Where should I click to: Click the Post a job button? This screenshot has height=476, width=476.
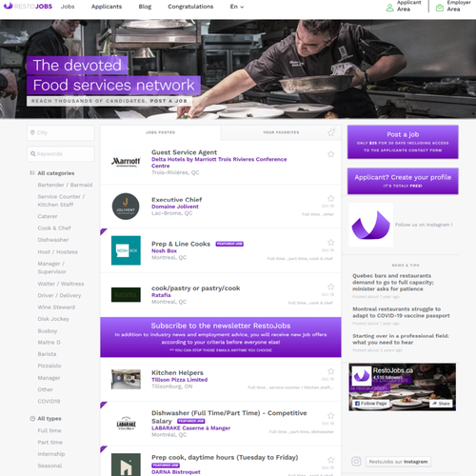[x=403, y=142]
